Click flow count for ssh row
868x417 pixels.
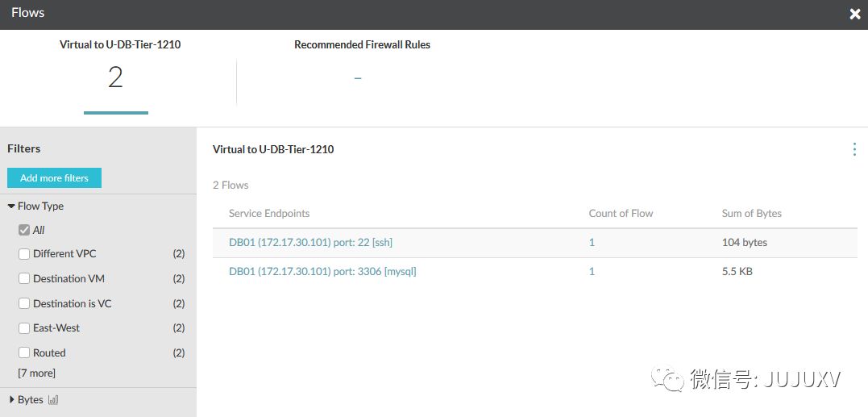[592, 243]
